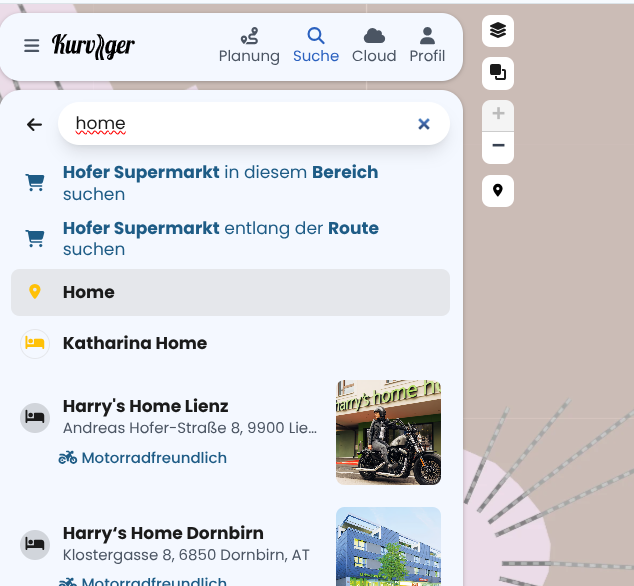Click the overlay squares icon below the layers button
634x586 pixels.
tap(498, 73)
